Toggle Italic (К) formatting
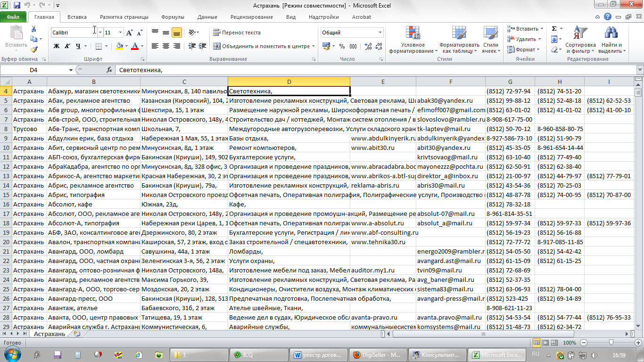 (x=67, y=46)
